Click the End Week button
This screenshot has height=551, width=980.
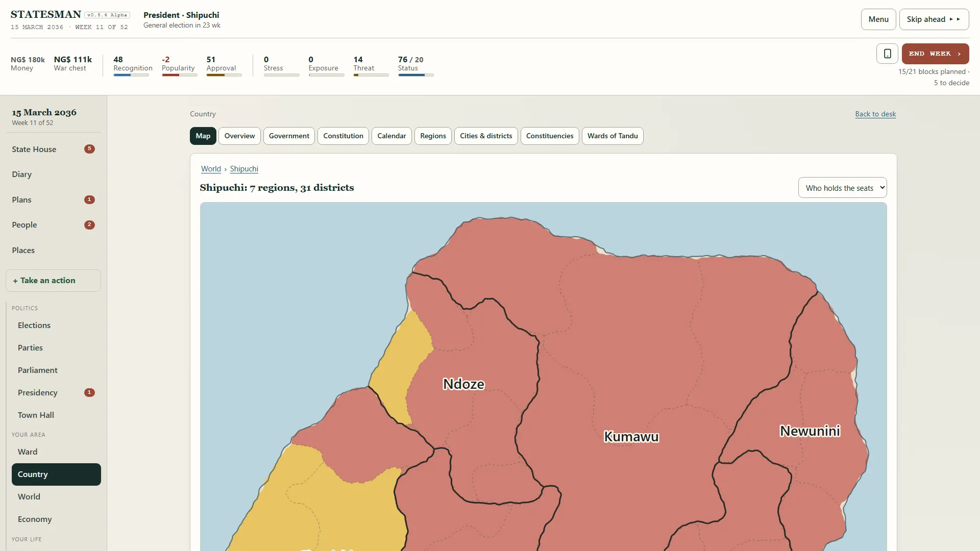(x=935, y=54)
